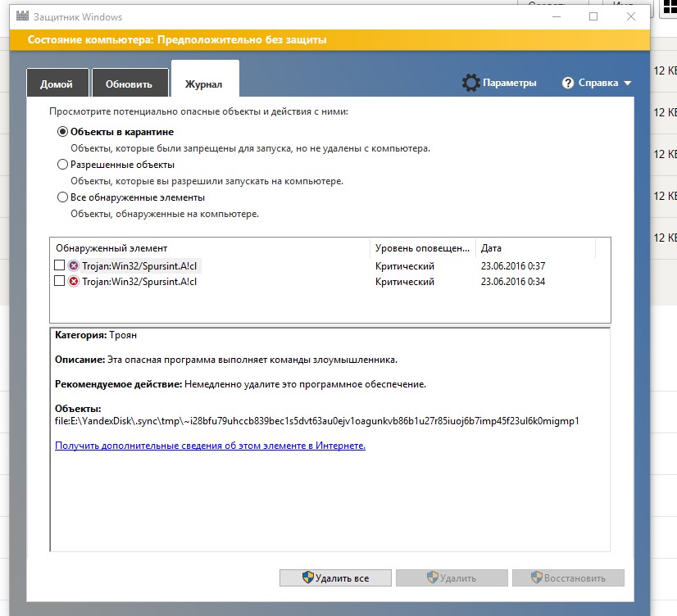Expand the Справка dropdown arrow

627,84
